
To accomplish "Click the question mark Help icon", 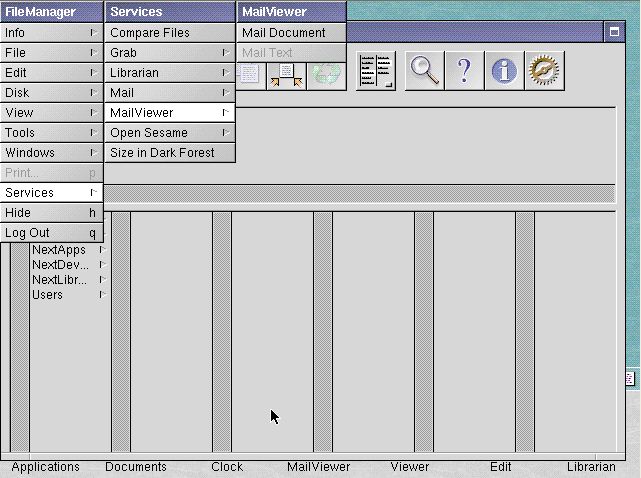I will (464, 71).
